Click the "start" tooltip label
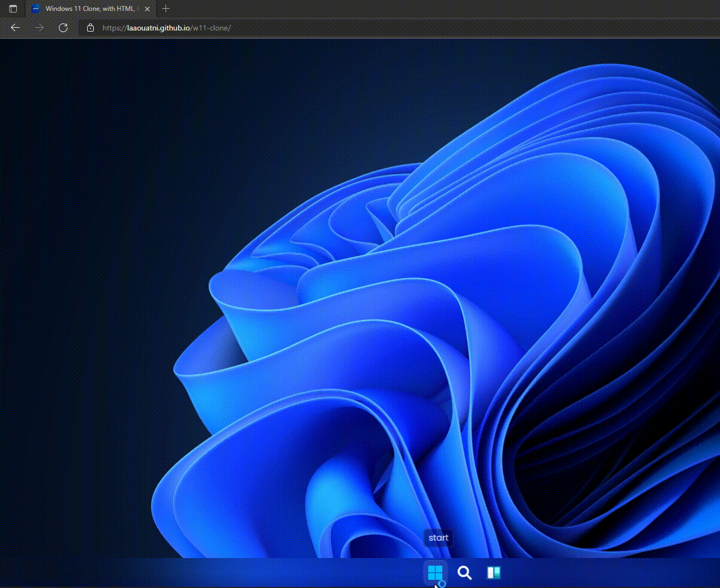The height and width of the screenshot is (588, 720). click(x=438, y=538)
